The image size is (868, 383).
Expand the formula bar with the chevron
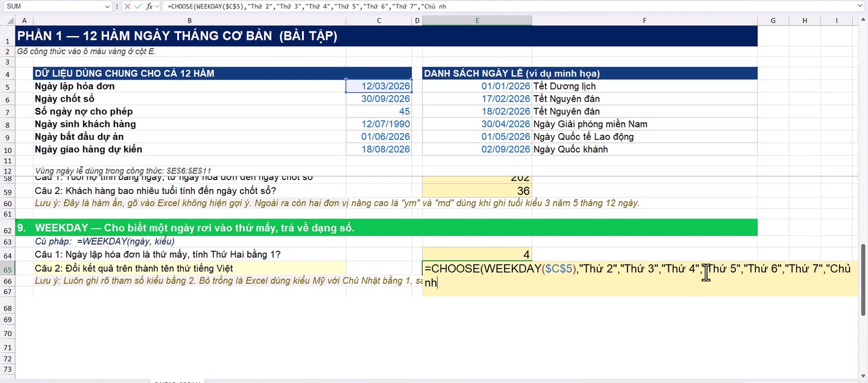click(x=860, y=6)
